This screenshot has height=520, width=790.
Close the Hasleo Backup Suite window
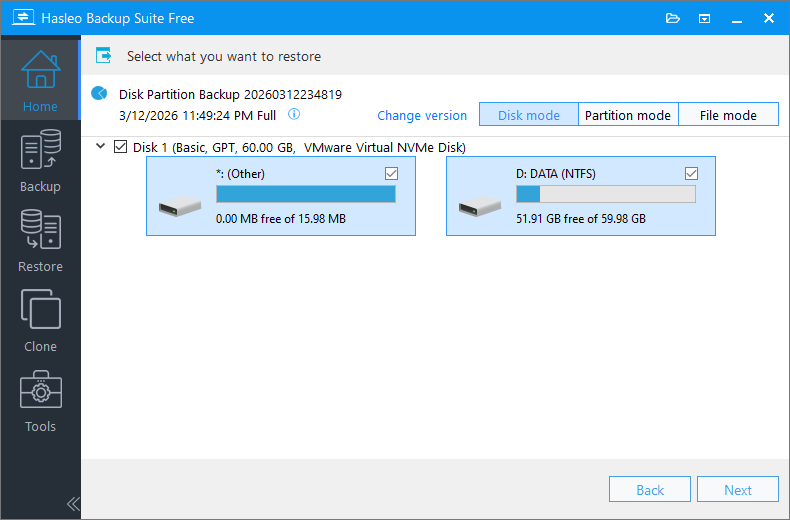(769, 18)
